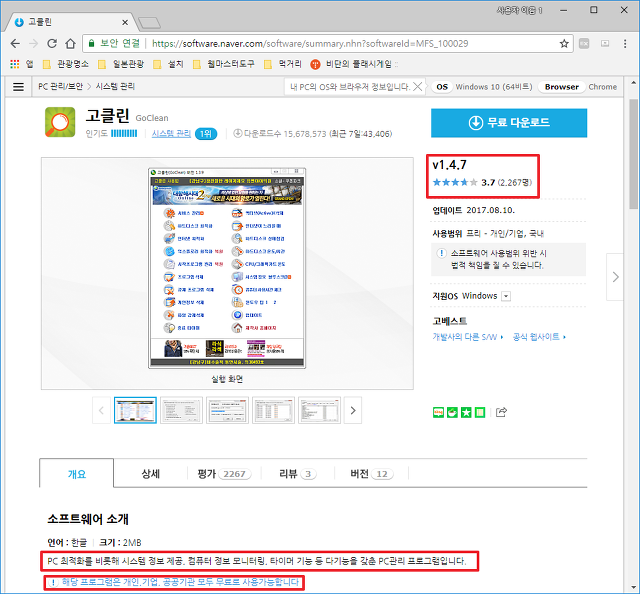Click the free-use notice about 공공기관
This screenshot has height=594, width=640.
pos(174,582)
